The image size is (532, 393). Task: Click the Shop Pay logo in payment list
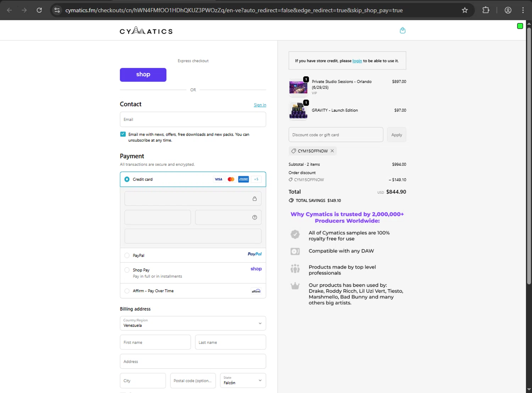tap(256, 269)
